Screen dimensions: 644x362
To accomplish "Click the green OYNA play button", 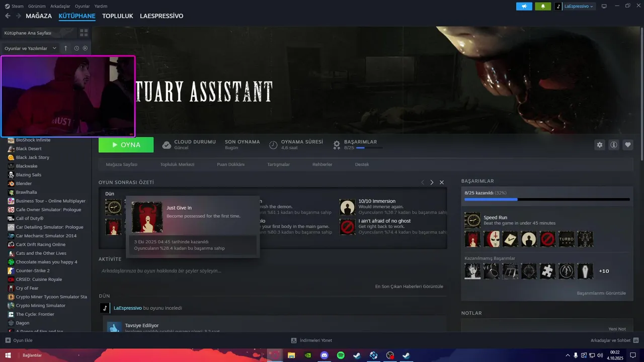I will coord(126,145).
